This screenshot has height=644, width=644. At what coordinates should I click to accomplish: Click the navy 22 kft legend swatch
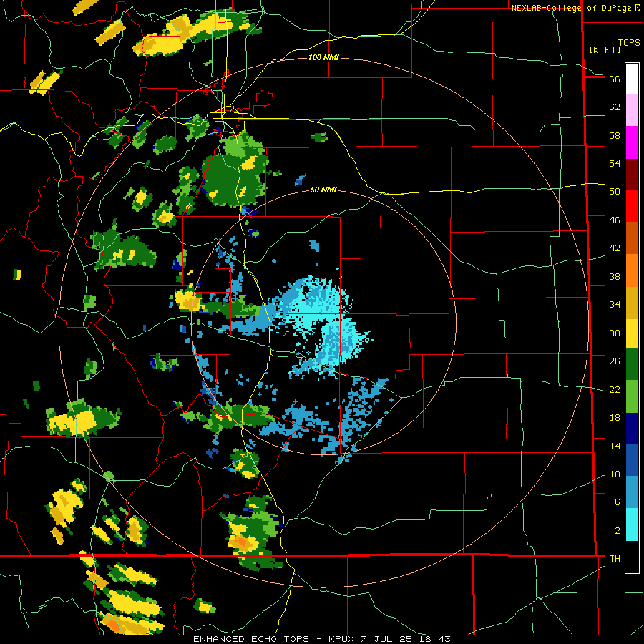click(x=632, y=429)
